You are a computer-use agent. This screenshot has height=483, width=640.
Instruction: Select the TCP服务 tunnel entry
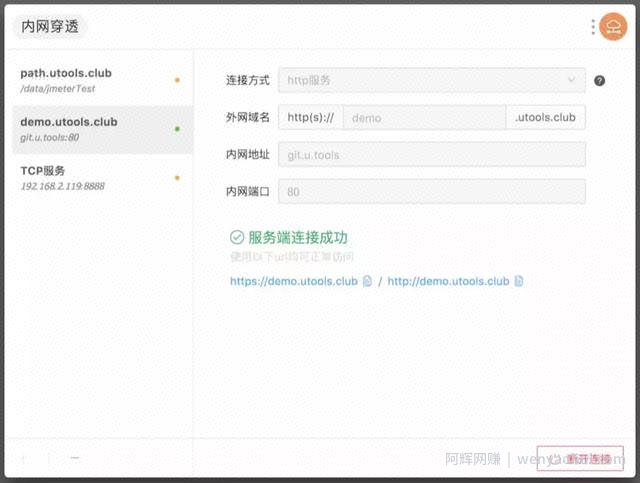coord(103,178)
